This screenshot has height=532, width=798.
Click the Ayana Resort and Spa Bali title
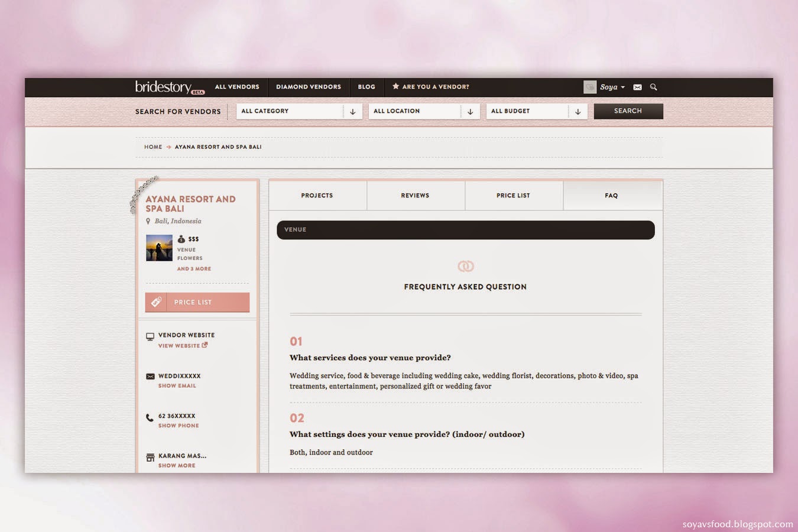pyautogui.click(x=190, y=204)
